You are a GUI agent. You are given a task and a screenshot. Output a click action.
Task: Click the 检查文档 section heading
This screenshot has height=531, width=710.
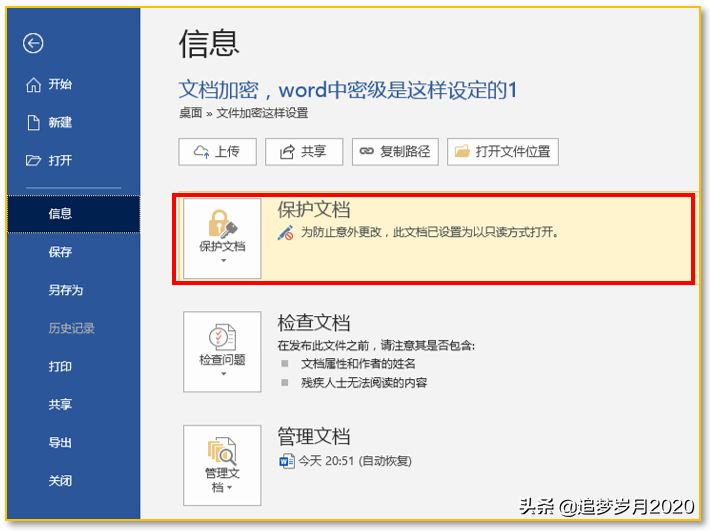click(314, 323)
